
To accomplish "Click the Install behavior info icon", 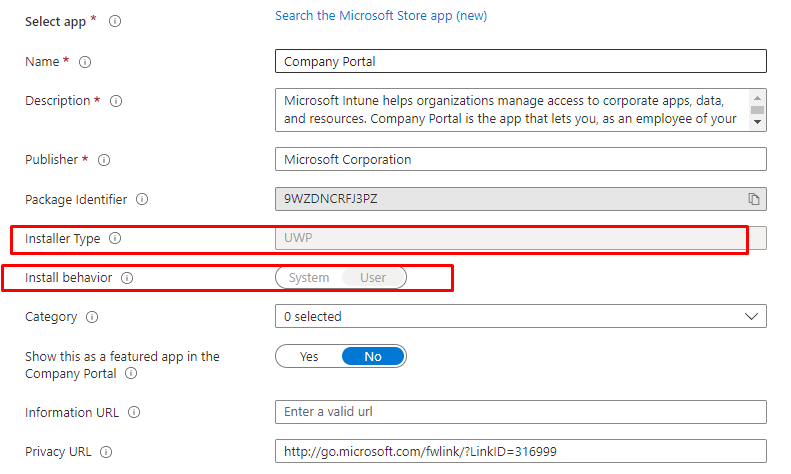I will click(127, 278).
